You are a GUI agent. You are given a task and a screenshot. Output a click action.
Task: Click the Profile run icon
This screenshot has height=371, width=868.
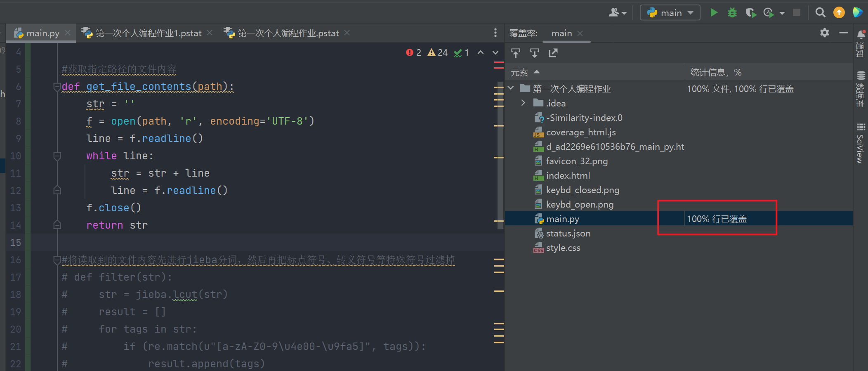pyautogui.click(x=769, y=13)
